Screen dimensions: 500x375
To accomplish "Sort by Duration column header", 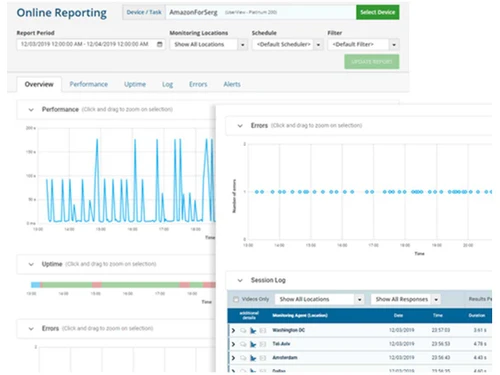I will [477, 315].
